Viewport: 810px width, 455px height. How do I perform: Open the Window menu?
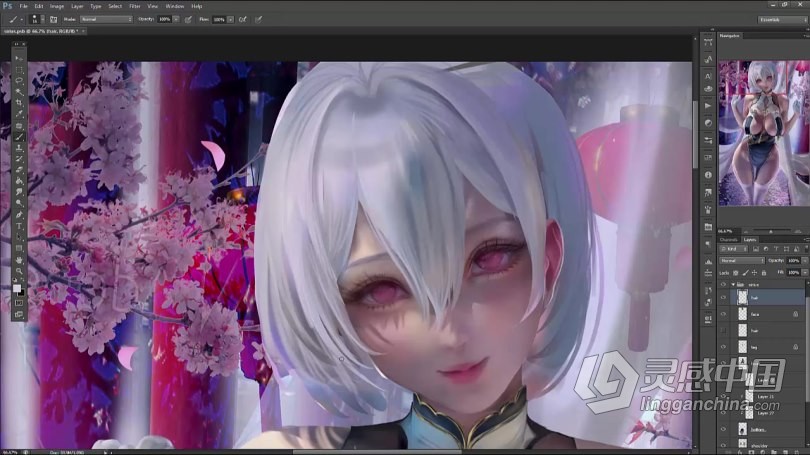(175, 6)
